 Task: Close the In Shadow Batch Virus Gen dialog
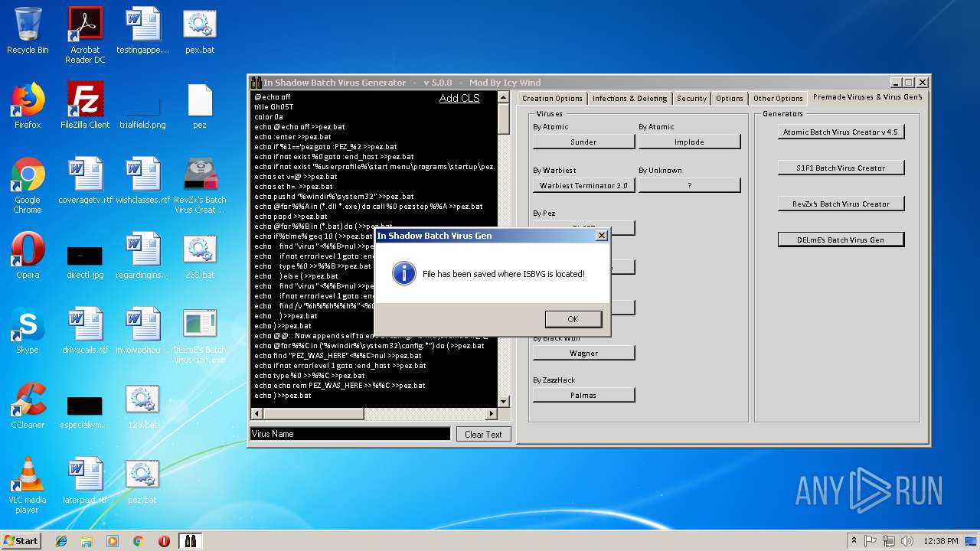point(601,236)
